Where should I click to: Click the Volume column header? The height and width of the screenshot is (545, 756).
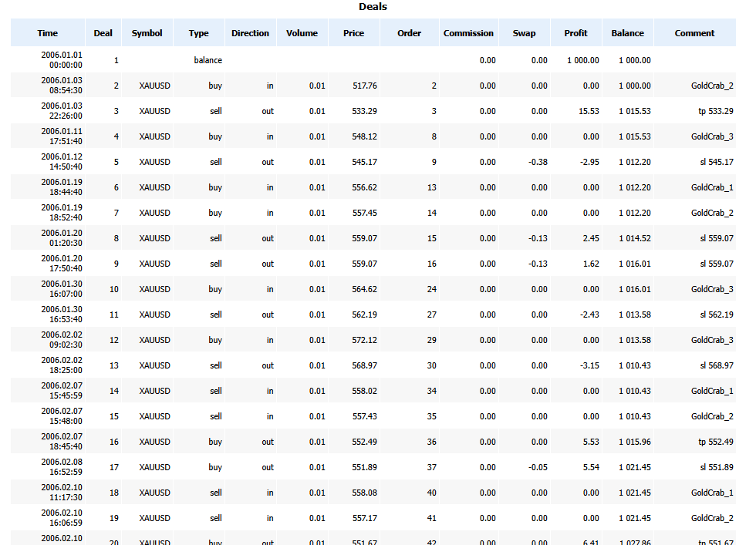(302, 32)
